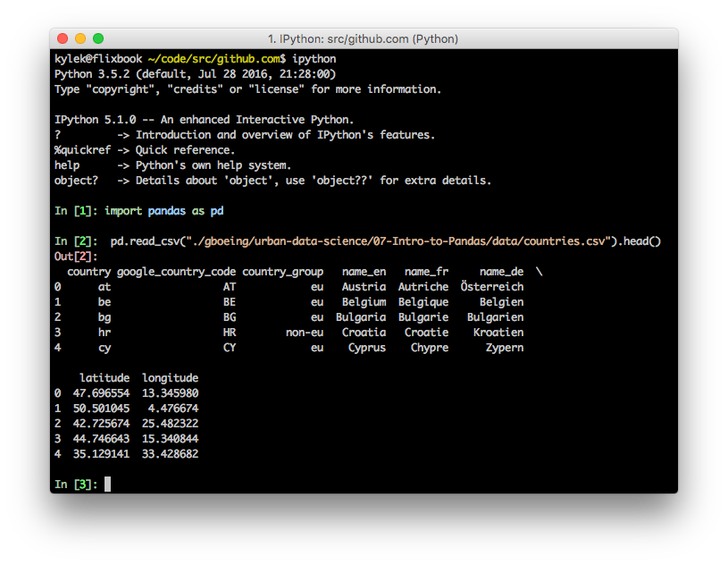Image resolution: width=728 pixels, height=565 pixels.
Task: Click the 'BG' country code cell
Action: (x=230, y=317)
